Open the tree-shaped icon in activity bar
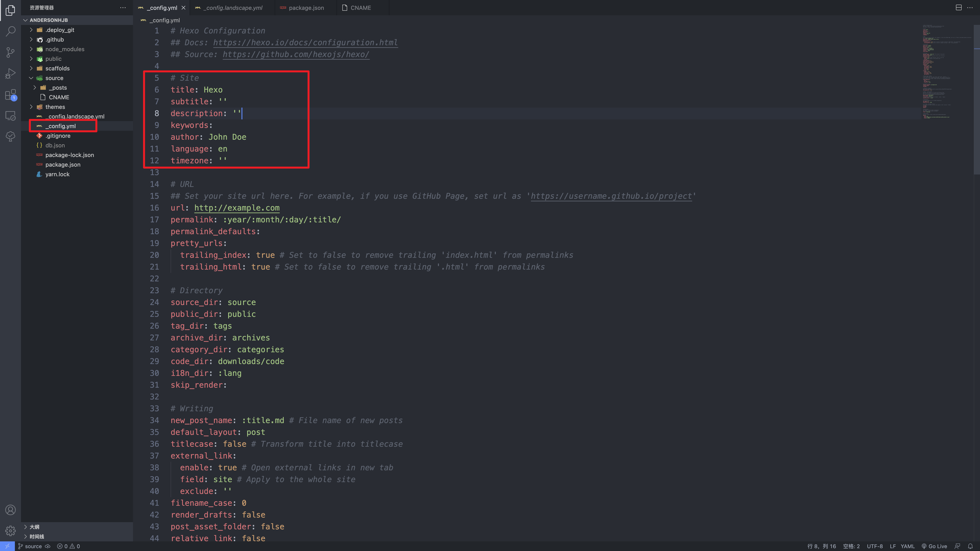The width and height of the screenshot is (980, 551). pyautogui.click(x=10, y=136)
